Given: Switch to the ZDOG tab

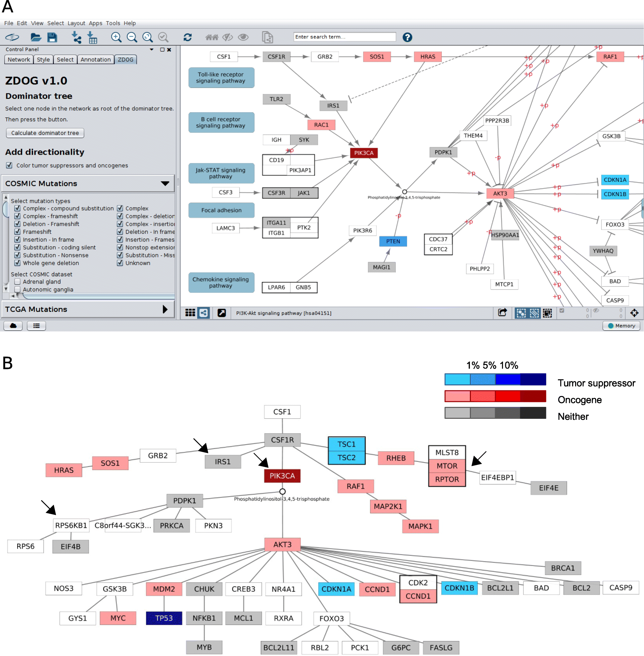Looking at the screenshot, I should point(125,60).
